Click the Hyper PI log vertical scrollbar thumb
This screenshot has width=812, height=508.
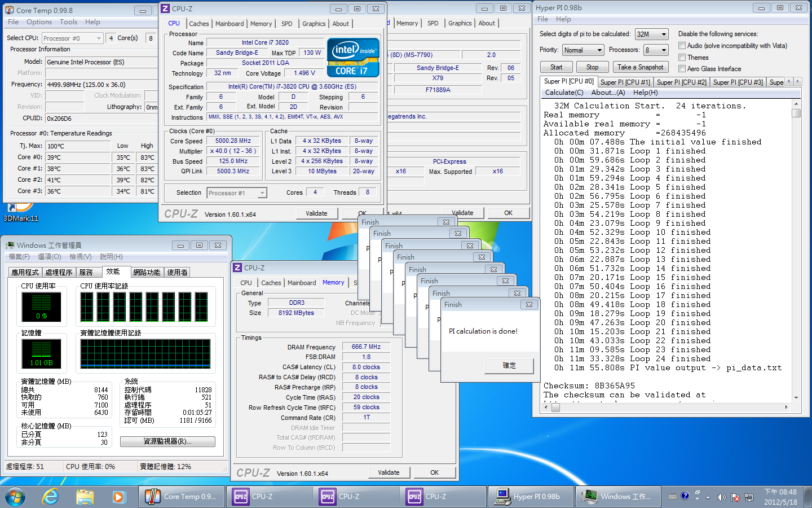[796, 113]
